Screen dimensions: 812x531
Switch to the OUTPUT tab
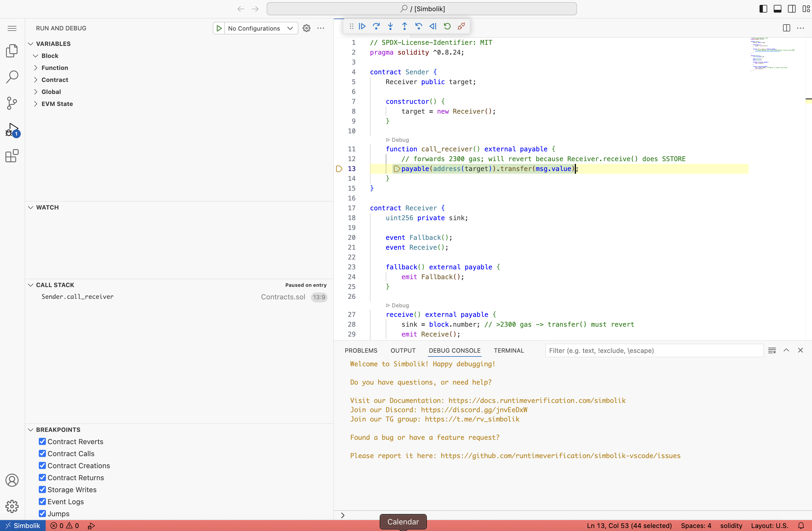tap(403, 351)
